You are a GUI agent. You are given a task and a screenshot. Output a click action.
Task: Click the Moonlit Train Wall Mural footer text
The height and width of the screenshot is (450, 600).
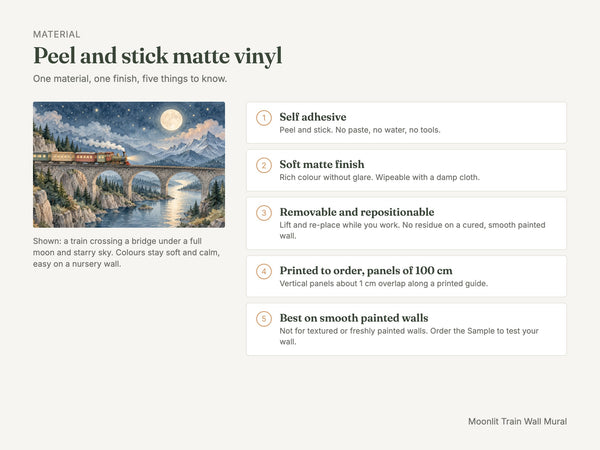pos(517,421)
